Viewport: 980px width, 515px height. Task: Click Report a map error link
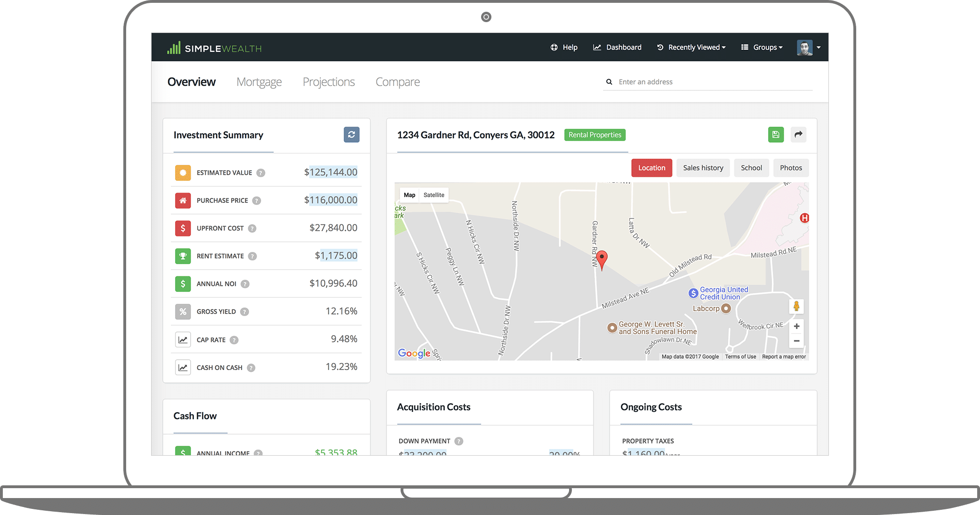click(x=784, y=357)
